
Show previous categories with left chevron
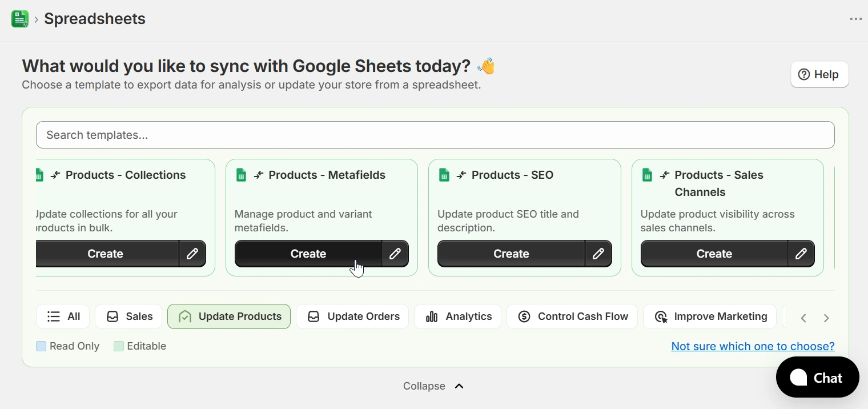click(x=803, y=318)
